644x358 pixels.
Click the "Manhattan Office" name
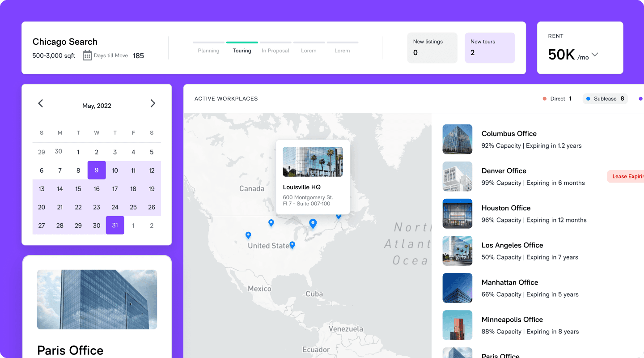pyautogui.click(x=510, y=282)
